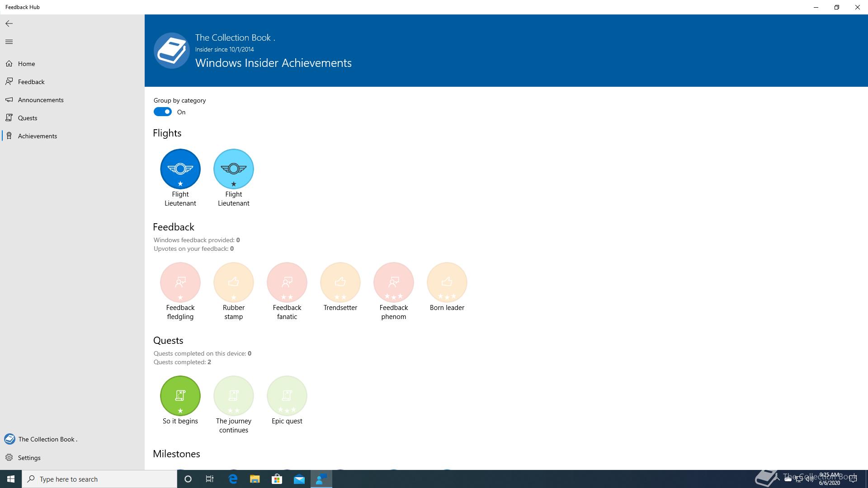This screenshot has height=488, width=868.
Task: Go to the Home page
Action: coord(26,64)
